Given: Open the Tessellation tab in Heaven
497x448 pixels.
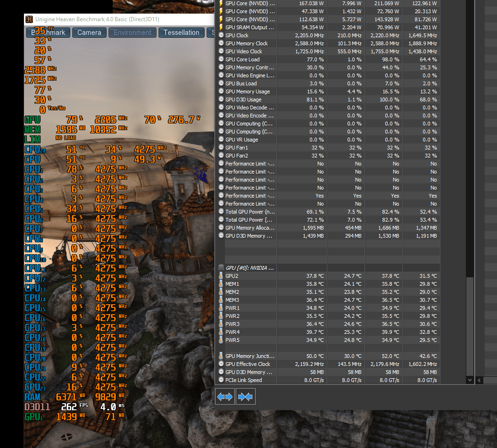Looking at the screenshot, I should [181, 33].
